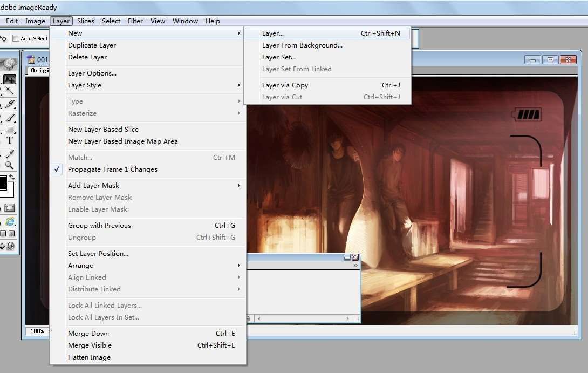Select Duplicate Layer
This screenshot has height=373, width=588.
pyautogui.click(x=148, y=45)
